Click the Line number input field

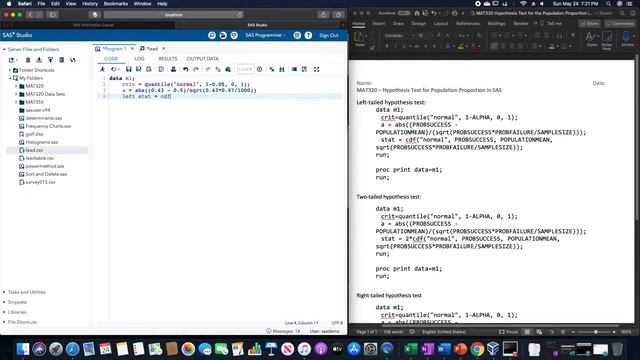(x=245, y=69)
